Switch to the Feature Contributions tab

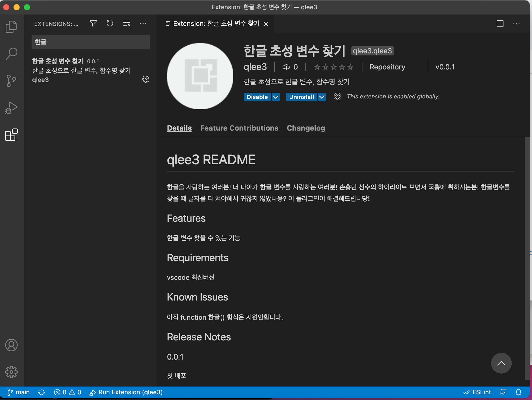pyautogui.click(x=239, y=128)
